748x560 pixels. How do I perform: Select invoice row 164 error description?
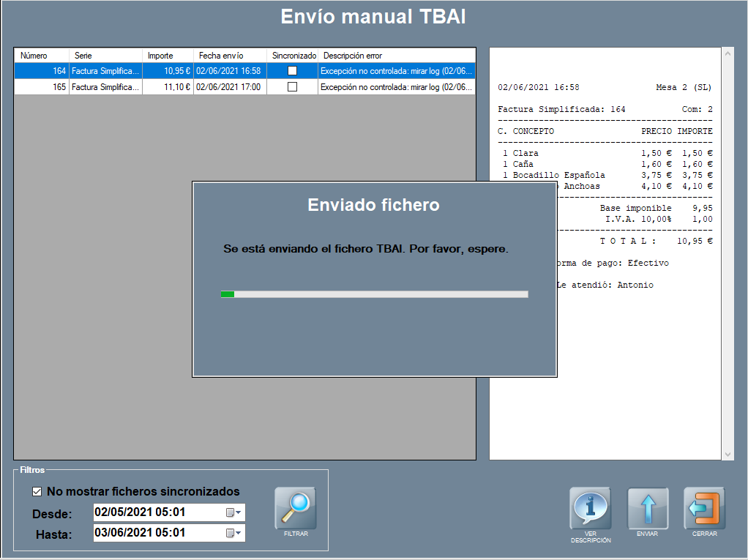tap(397, 71)
